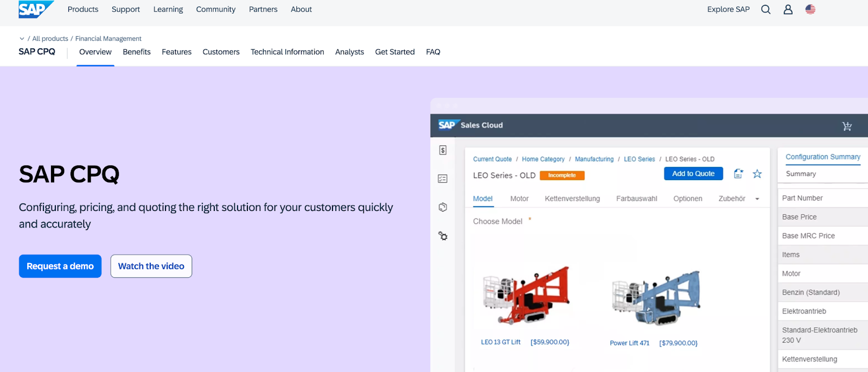
Task: Click the Part Number row
Action: (823, 198)
